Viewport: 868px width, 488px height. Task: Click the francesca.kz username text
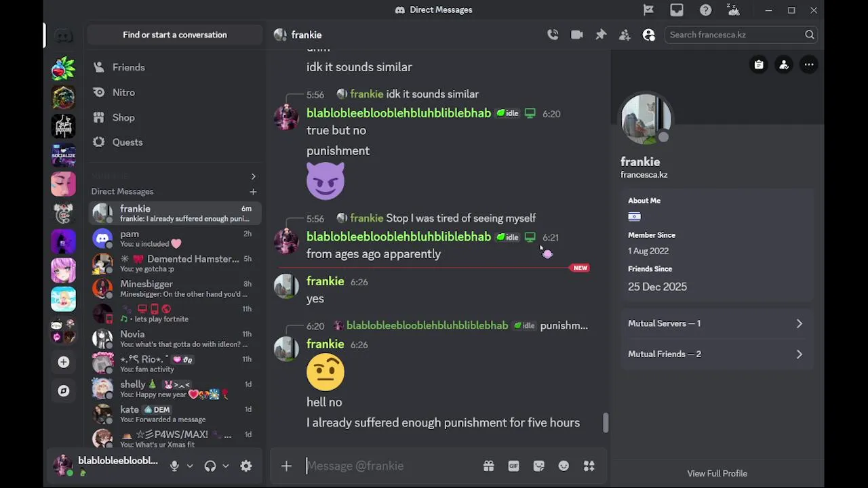pyautogui.click(x=644, y=175)
